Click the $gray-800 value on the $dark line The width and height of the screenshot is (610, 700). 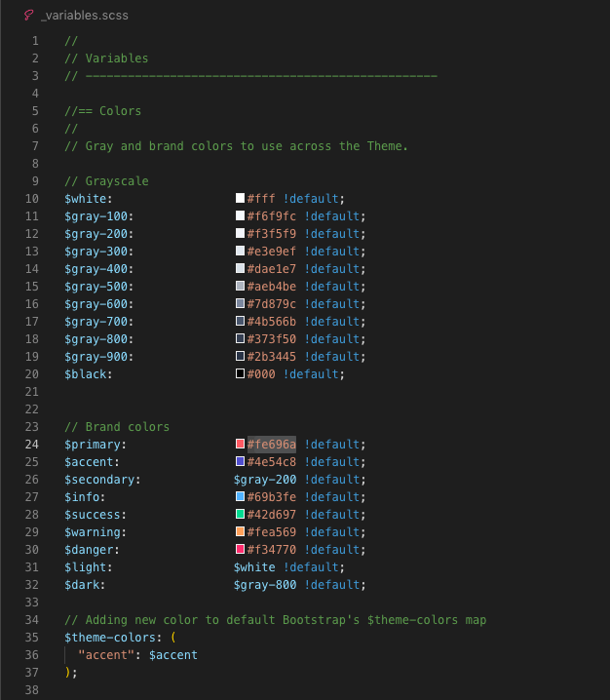pyautogui.click(x=265, y=585)
